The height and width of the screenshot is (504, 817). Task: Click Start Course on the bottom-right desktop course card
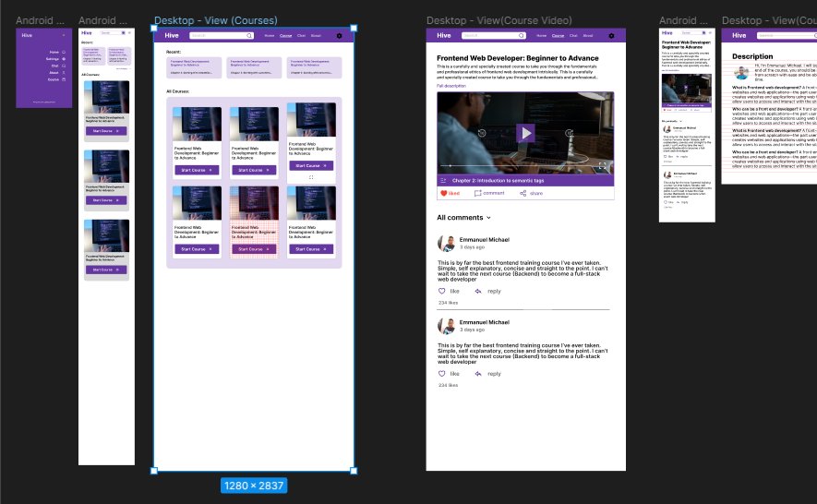point(311,249)
